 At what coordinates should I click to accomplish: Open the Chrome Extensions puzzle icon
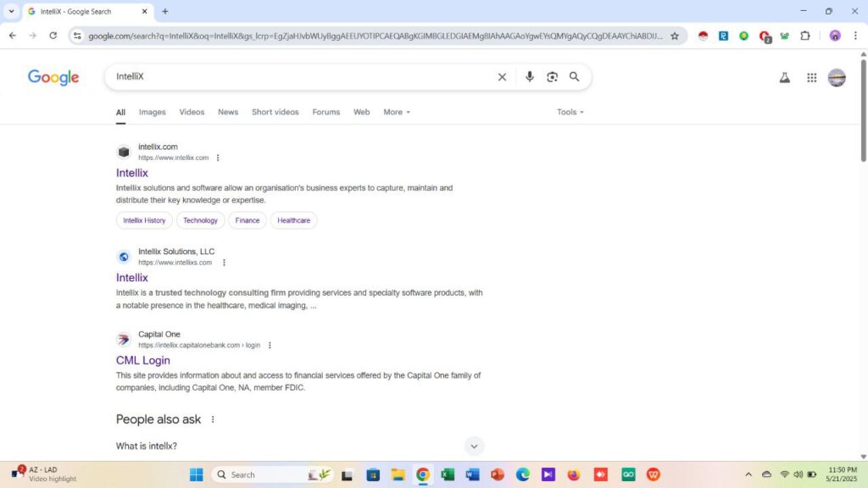pyautogui.click(x=805, y=36)
